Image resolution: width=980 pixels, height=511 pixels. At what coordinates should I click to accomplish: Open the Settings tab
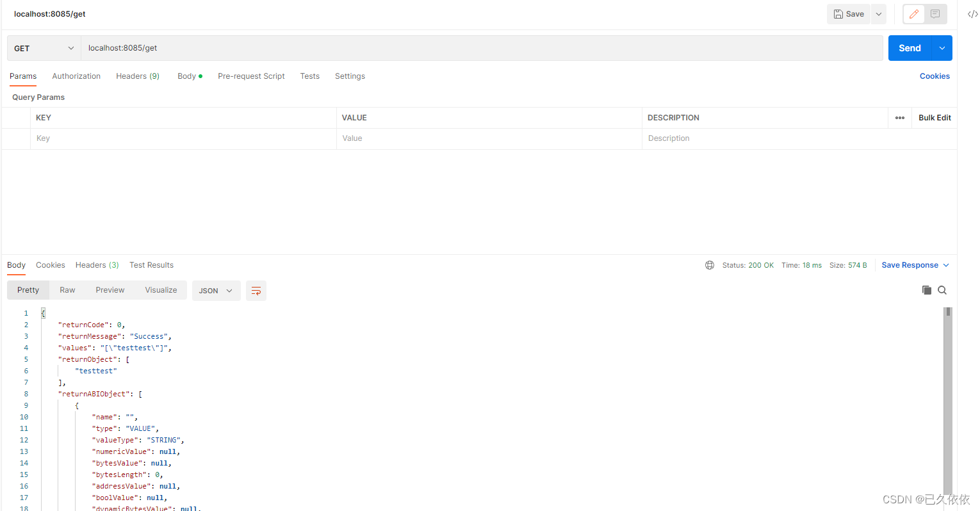click(350, 76)
